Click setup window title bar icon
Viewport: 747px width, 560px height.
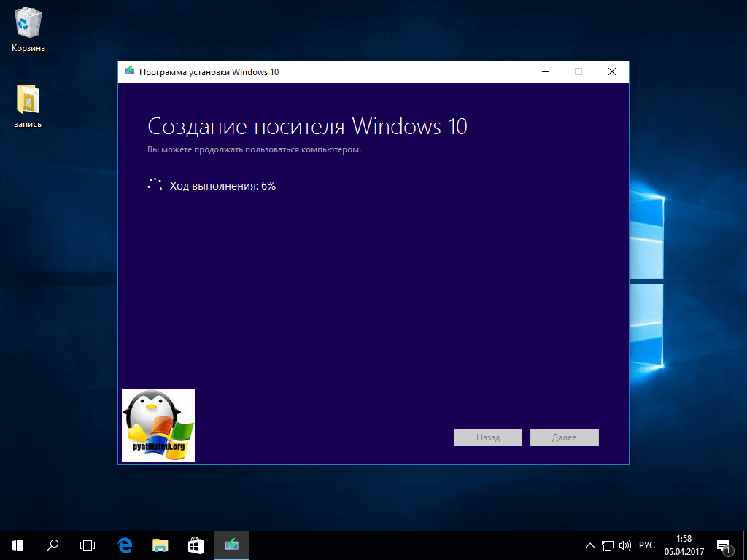click(130, 71)
